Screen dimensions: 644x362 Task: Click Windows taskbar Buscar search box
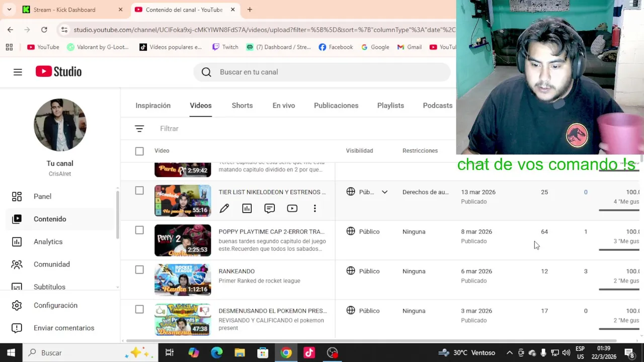click(90, 352)
